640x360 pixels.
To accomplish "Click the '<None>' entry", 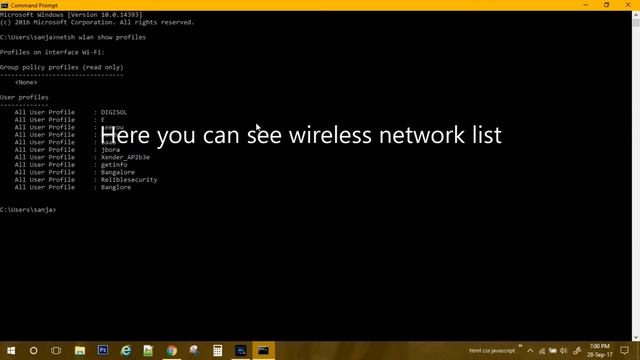I will click(x=26, y=82).
